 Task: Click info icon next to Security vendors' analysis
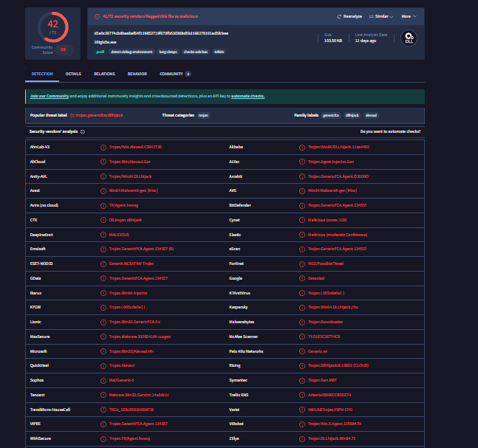[82, 131]
